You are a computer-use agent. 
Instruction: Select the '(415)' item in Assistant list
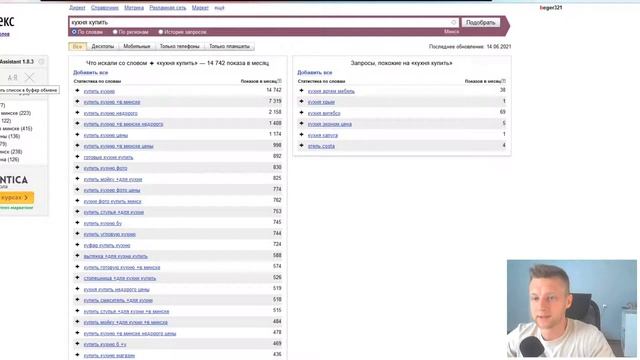click(16, 129)
